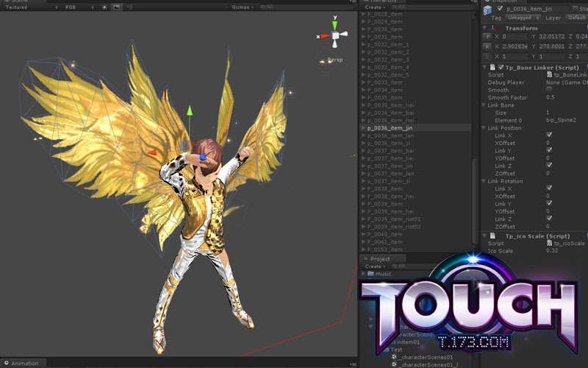This screenshot has width=588, height=368.
Task: Collapse the Link Position foldout
Action: [x=484, y=127]
